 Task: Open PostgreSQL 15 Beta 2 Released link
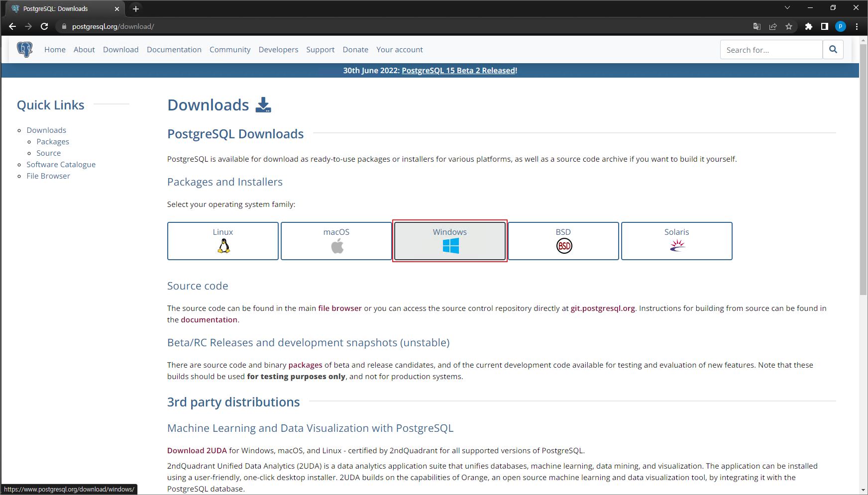point(459,70)
